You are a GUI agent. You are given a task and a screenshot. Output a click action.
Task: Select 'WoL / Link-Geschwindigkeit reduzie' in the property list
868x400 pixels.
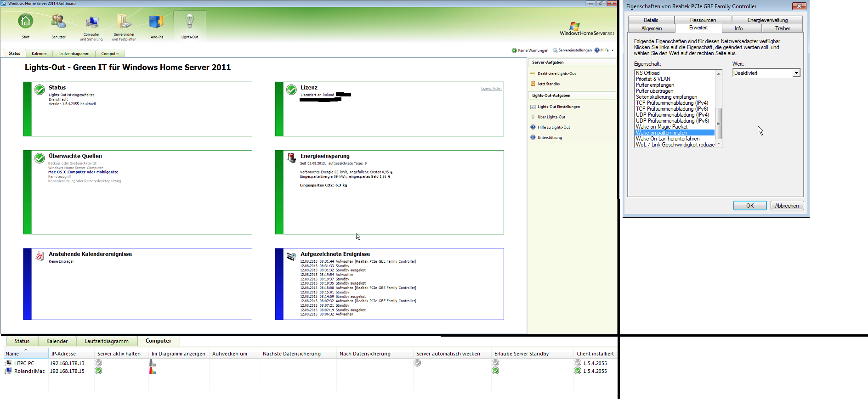click(x=675, y=145)
